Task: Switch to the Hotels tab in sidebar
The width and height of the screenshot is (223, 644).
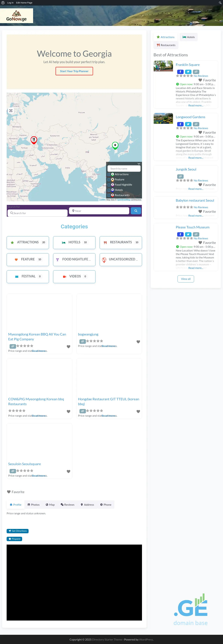Action: pos(189,37)
